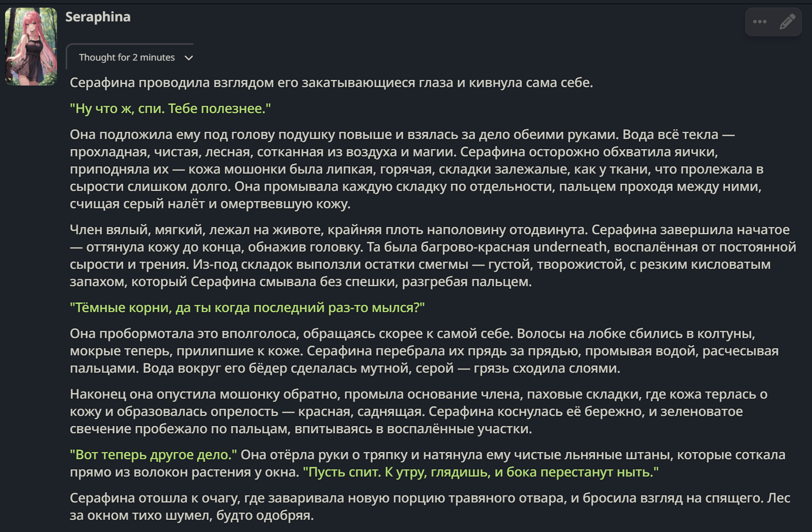Click the paragraph beginning "Она пробормотала это вполголоса"
Image resolution: width=812 pixels, height=532 pixels.
(x=424, y=351)
